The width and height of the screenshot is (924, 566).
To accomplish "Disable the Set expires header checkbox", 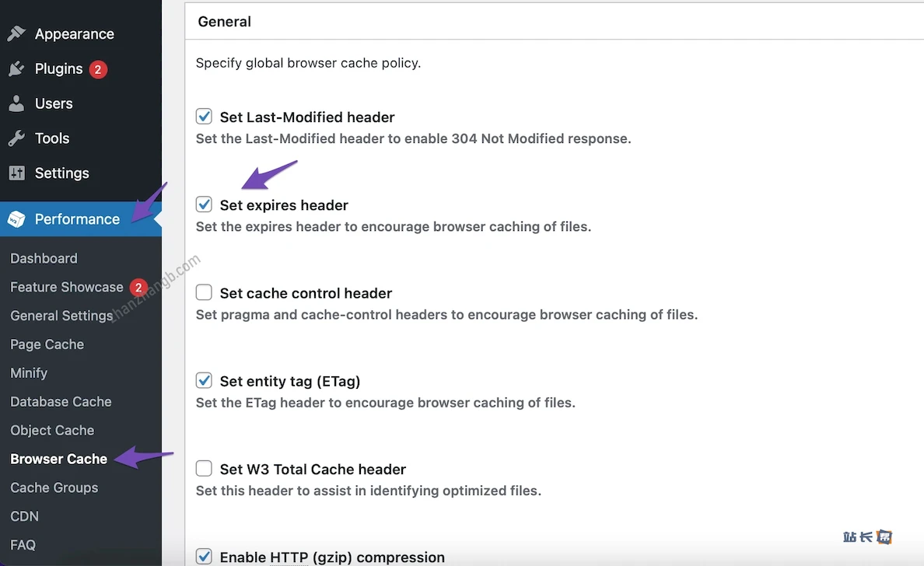I will [x=204, y=204].
